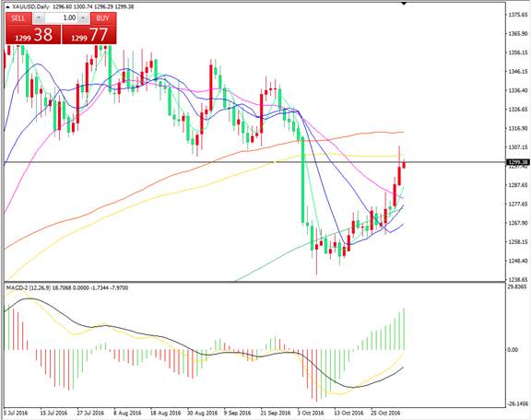The width and height of the screenshot is (531, 420).
Task: Click the 1375.65 price axis label
Action: tap(518, 15)
